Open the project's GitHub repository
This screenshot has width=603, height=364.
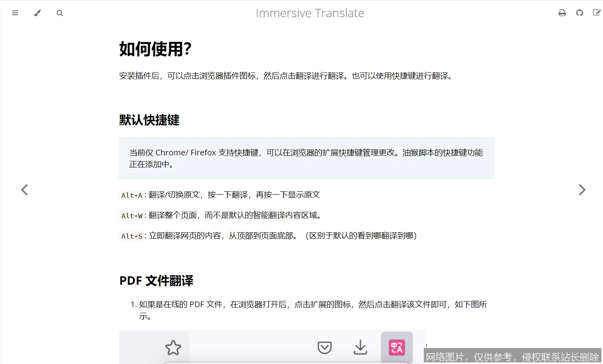pyautogui.click(x=579, y=13)
